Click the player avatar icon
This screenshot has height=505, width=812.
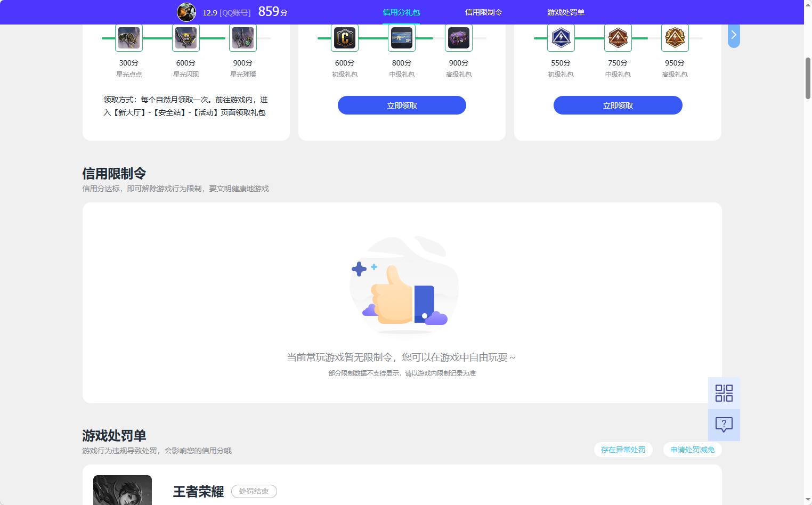point(186,12)
